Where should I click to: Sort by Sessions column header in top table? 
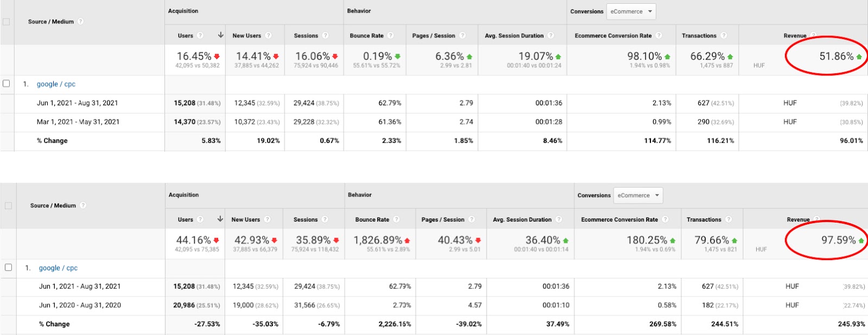[x=306, y=36]
